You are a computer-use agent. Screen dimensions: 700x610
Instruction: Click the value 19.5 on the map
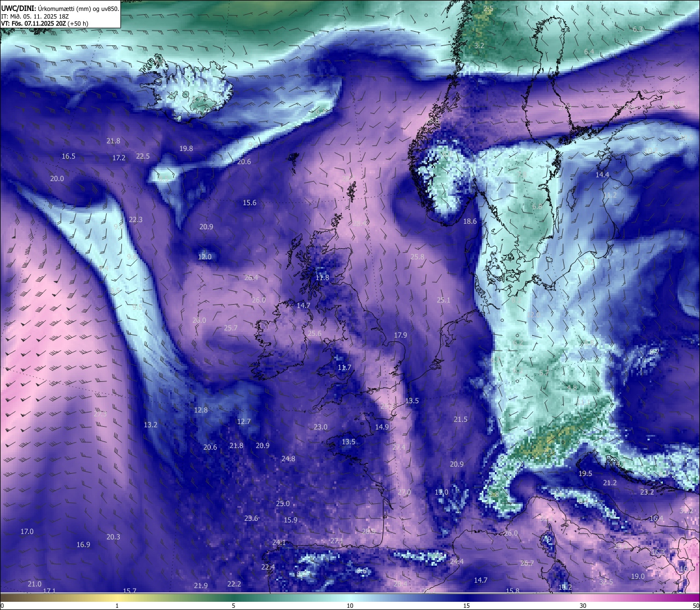coord(585,474)
